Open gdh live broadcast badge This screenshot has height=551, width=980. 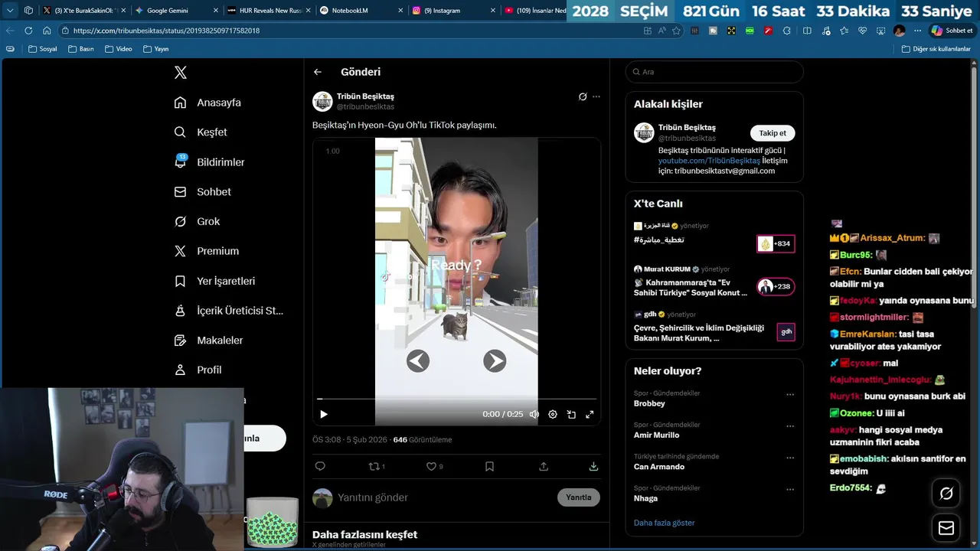tap(786, 332)
